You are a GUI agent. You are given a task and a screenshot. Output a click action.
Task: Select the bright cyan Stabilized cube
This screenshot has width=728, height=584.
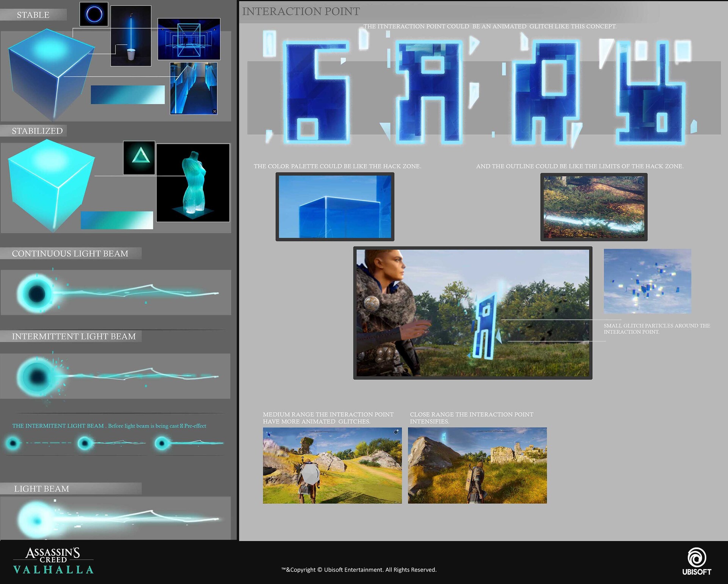(51, 186)
